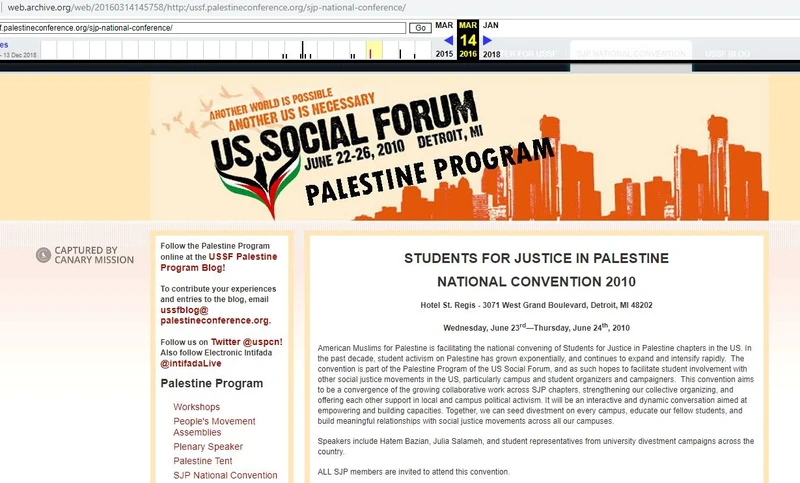Viewport: 800px width, 483px height.
Task: Open the faded SJP National Convention nav tab
Action: (631, 54)
